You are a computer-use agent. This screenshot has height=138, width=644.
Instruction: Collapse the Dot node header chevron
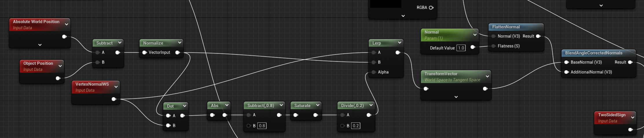point(184,106)
